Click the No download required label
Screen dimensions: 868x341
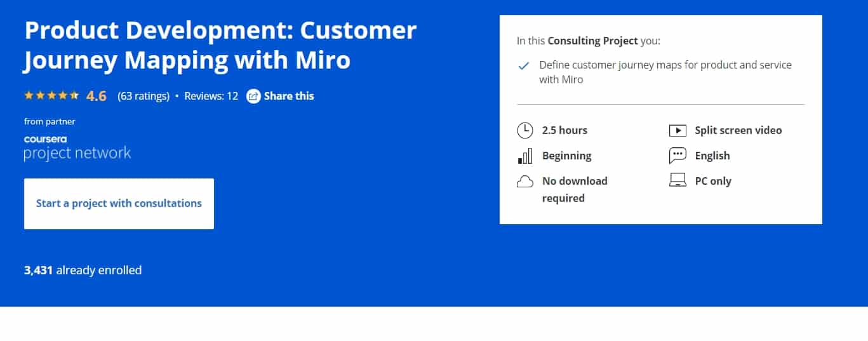coord(575,190)
